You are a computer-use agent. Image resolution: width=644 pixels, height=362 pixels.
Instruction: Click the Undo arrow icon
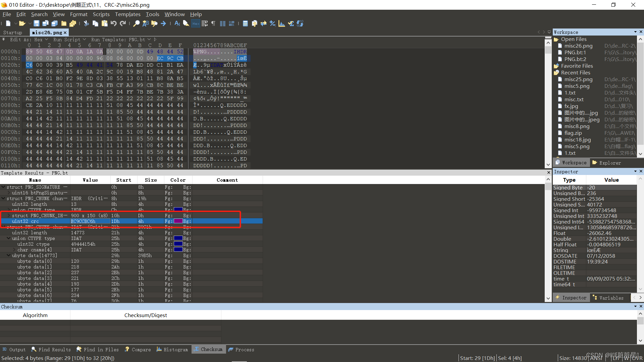114,23
